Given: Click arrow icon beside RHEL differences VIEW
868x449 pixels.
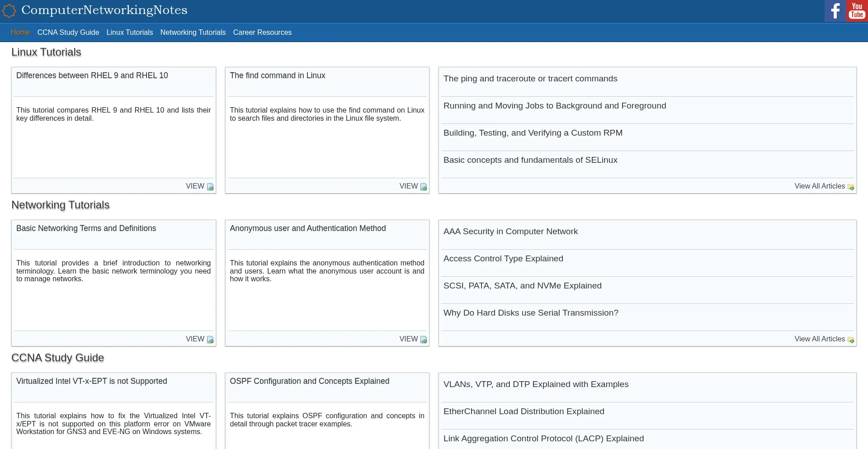Looking at the screenshot, I should point(210,187).
